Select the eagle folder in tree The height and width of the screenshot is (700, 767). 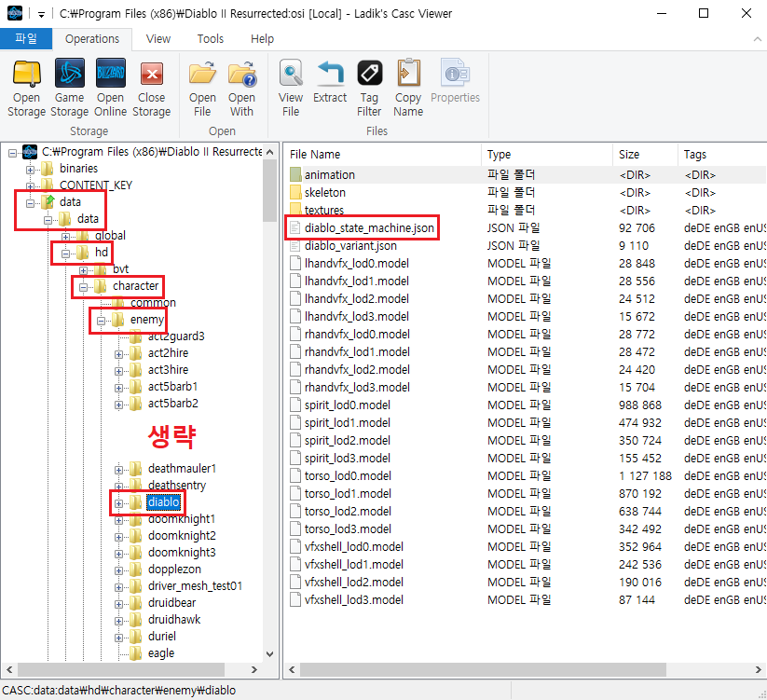tap(161, 653)
